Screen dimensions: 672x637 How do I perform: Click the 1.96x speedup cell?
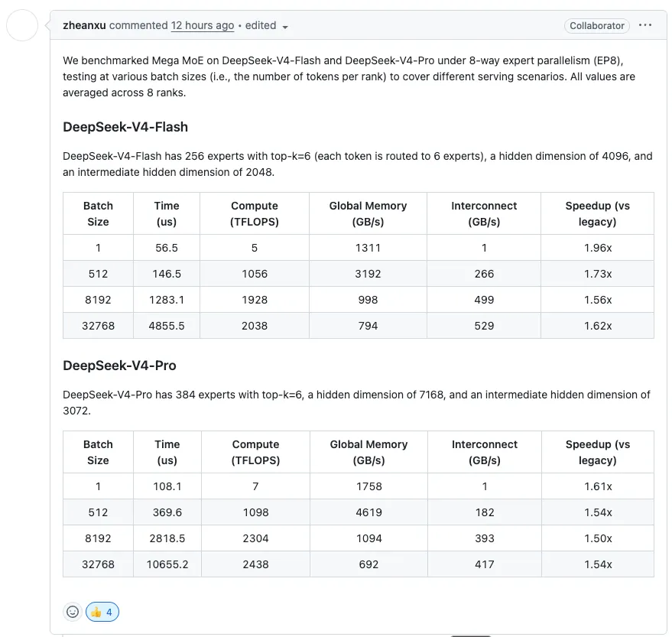597,248
